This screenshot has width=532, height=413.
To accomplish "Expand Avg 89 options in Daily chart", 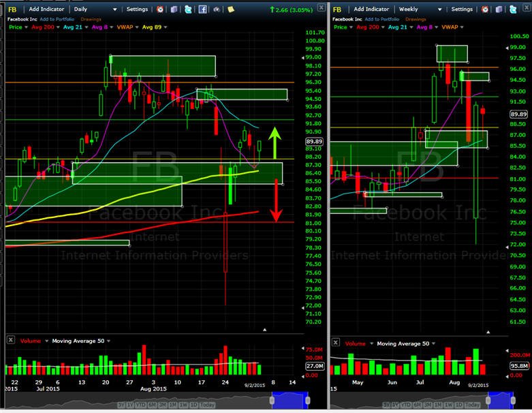I will pos(166,27).
